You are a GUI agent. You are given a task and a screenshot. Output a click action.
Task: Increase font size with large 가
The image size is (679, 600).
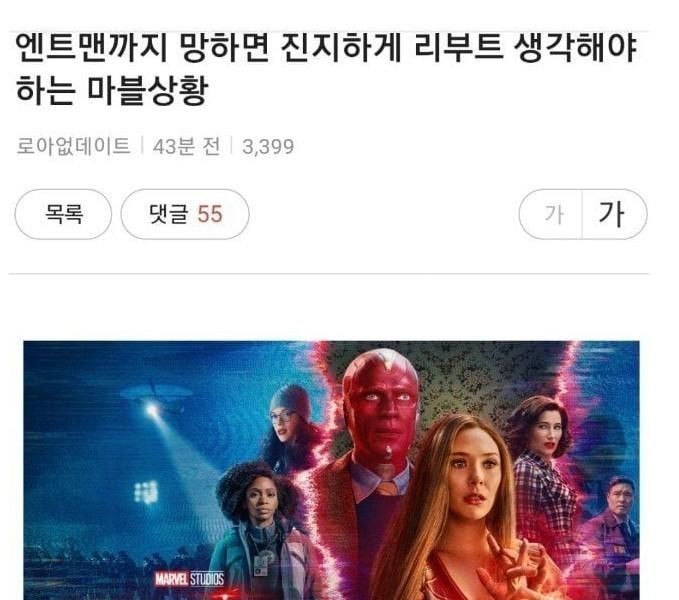coord(614,214)
